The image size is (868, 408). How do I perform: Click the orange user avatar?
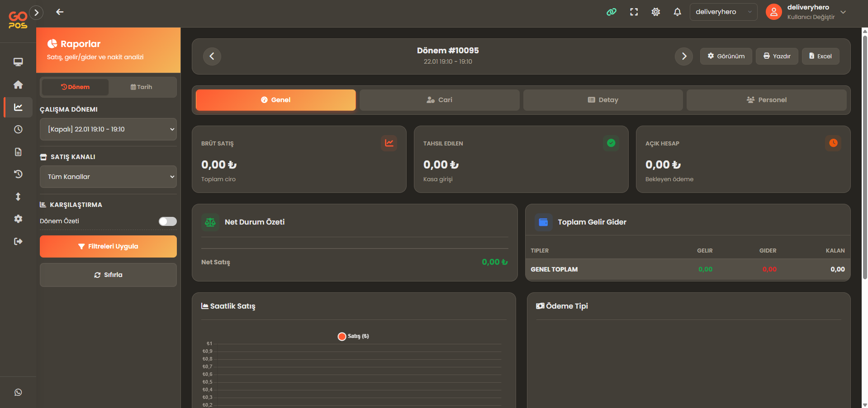[774, 12]
